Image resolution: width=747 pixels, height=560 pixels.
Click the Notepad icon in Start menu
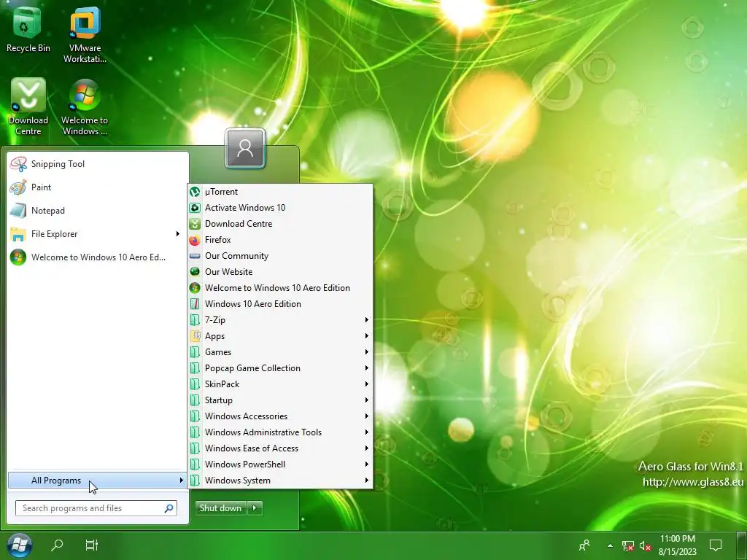[x=18, y=211]
